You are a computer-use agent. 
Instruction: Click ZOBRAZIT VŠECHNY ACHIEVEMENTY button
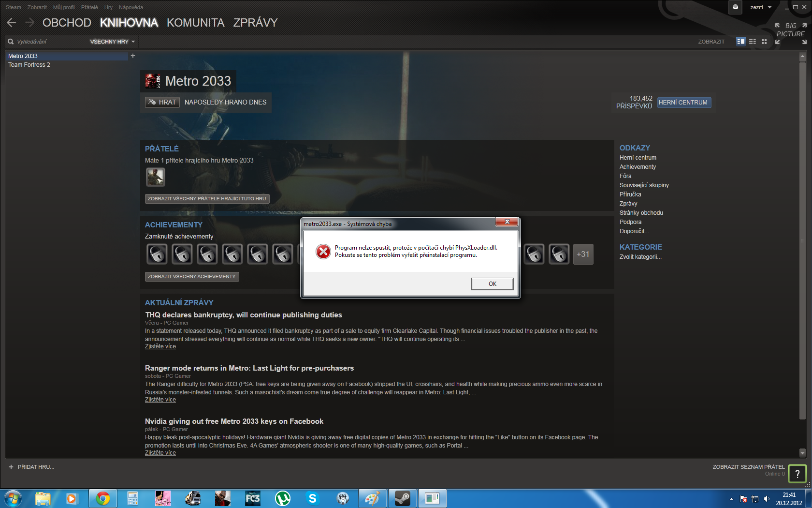(x=192, y=277)
